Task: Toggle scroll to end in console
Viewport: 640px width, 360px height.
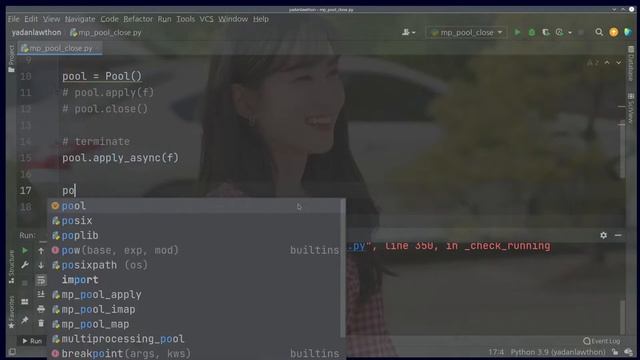Action: click(x=41, y=294)
